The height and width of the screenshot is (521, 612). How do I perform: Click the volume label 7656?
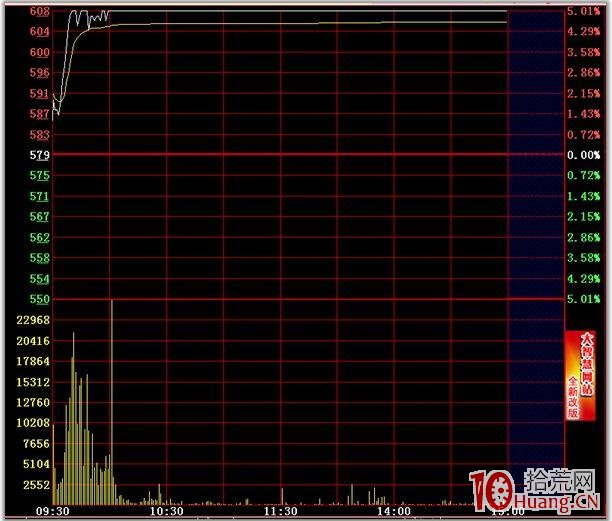(x=36, y=443)
